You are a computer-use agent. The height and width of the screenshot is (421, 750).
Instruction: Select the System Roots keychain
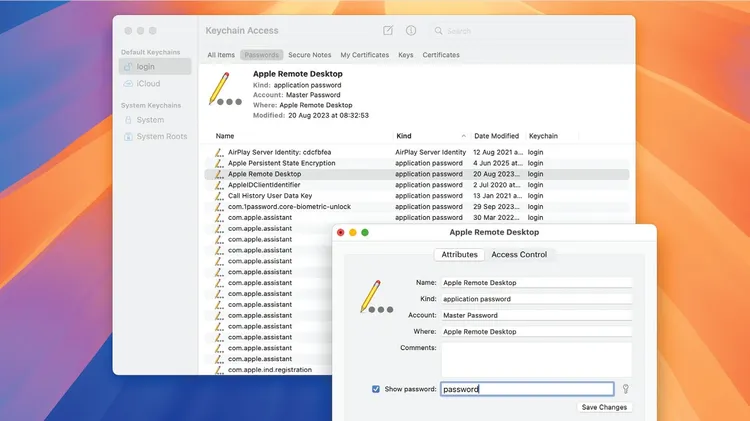155,136
